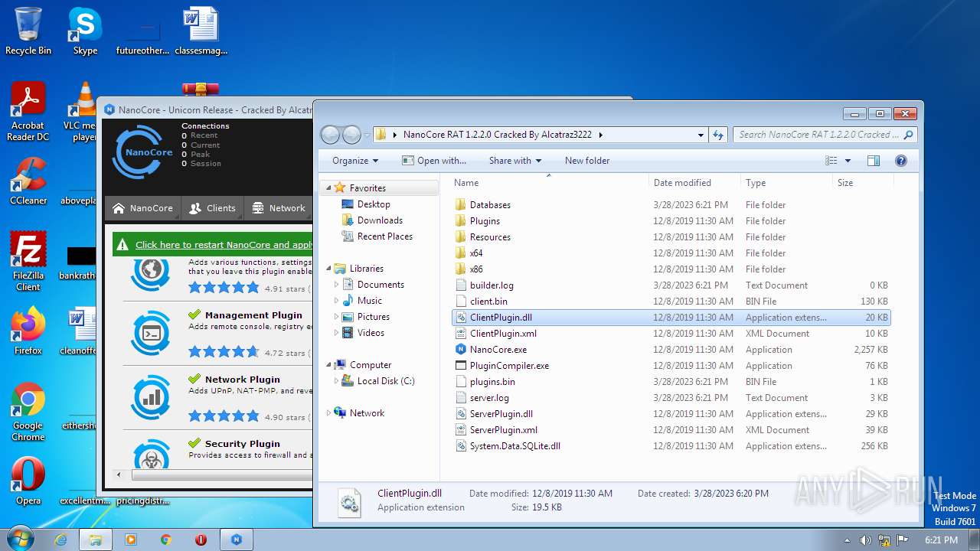
Task: Open the Recycle Bin desktop icon
Action: coord(28,31)
